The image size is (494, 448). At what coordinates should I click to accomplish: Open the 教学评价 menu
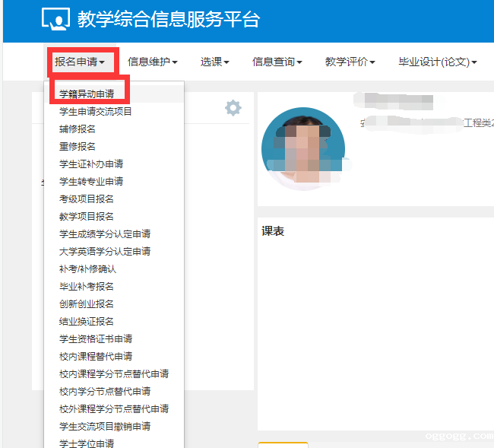pyautogui.click(x=350, y=62)
